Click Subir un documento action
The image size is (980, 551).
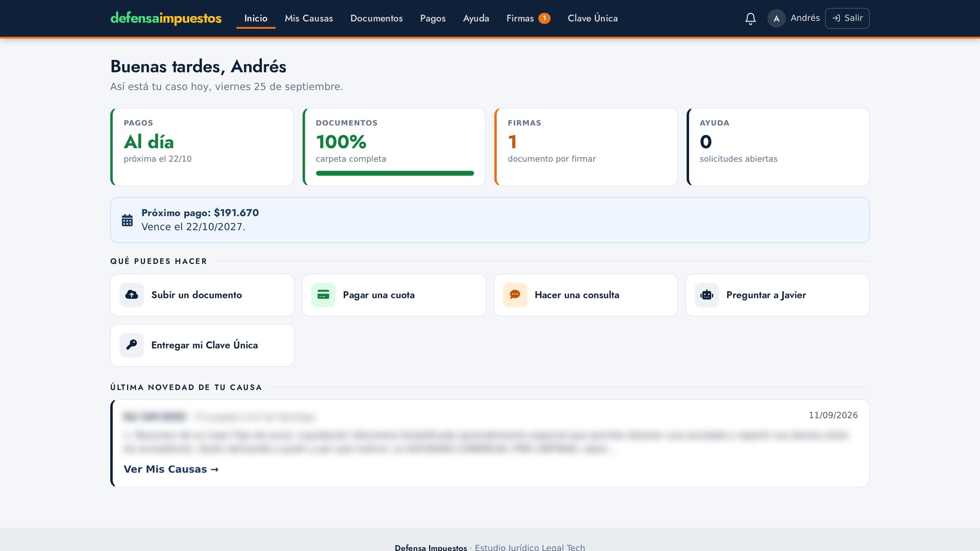202,295
